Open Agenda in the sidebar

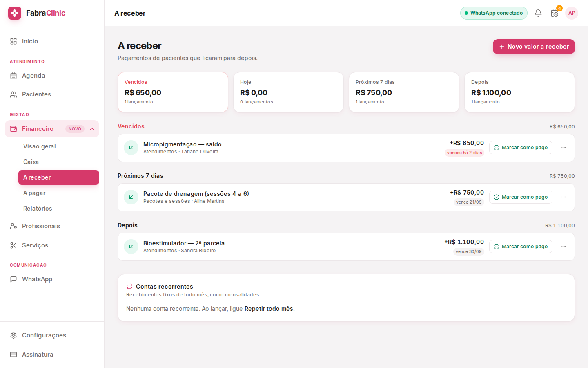pos(52,76)
